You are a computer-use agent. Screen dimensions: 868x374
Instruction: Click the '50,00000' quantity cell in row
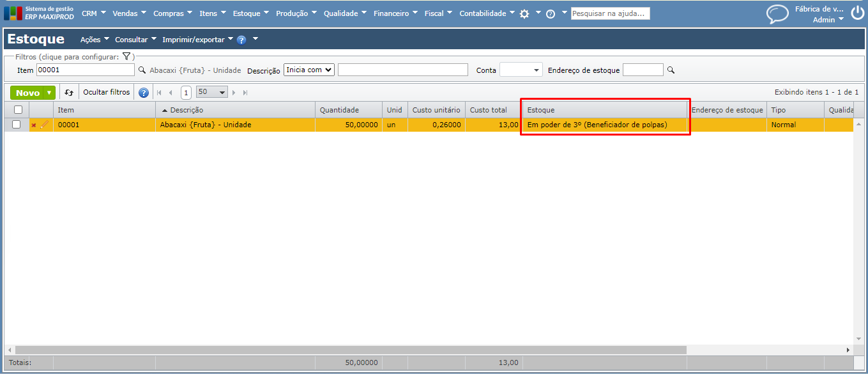pos(349,125)
